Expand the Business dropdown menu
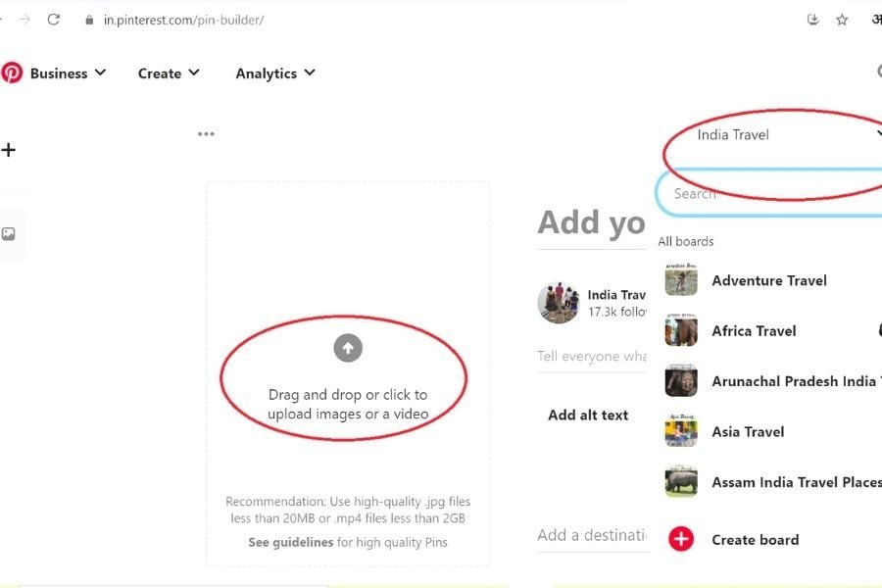Screen dimensions: 882x588 [x=67, y=73]
